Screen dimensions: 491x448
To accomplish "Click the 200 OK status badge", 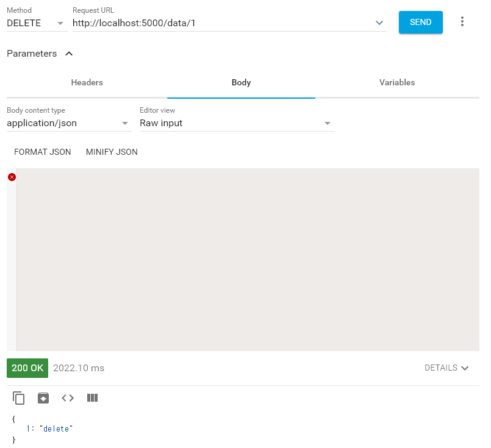I will [x=27, y=368].
